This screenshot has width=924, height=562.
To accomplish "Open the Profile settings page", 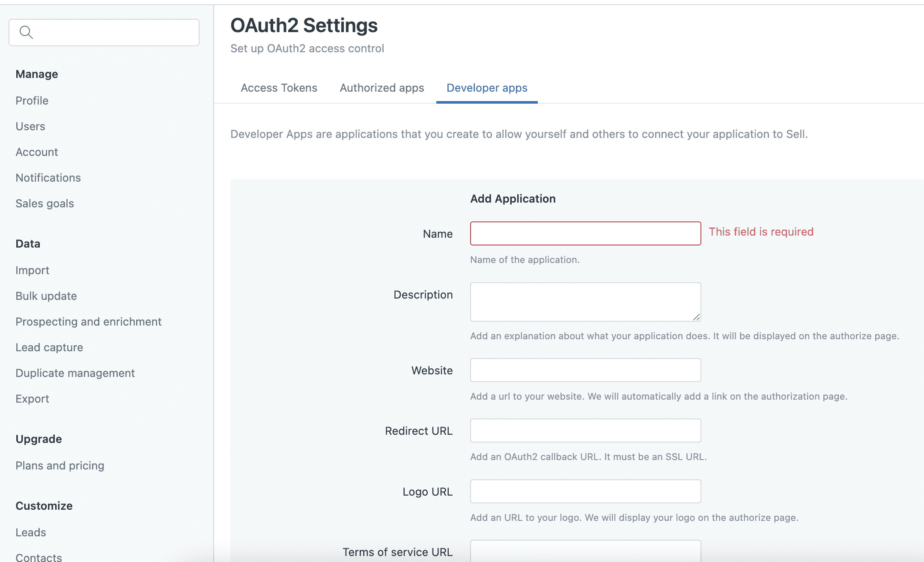I will pos(32,100).
